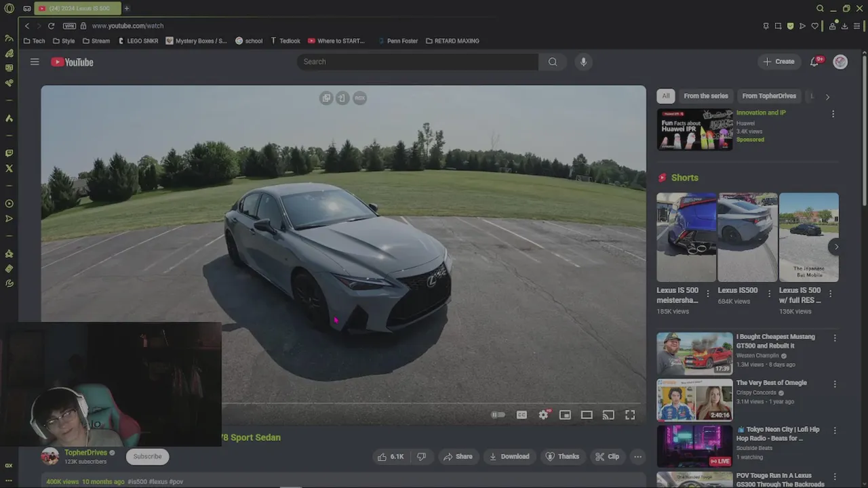Click the YouTube search magnifier button

pyautogui.click(x=553, y=62)
